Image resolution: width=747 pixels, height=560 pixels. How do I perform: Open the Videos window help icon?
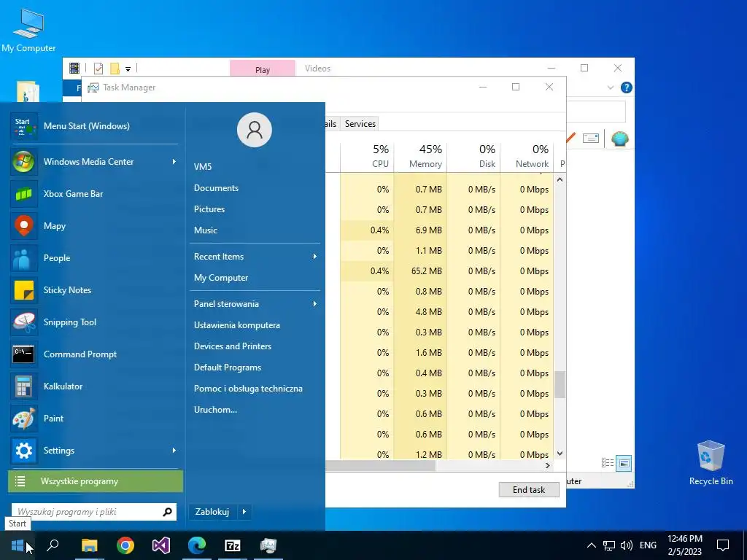coord(627,87)
